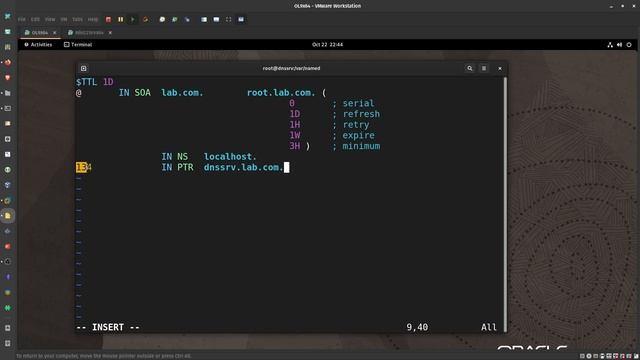Click the '; serial' comment
Viewport: 640px width, 360px height.
[x=353, y=103]
